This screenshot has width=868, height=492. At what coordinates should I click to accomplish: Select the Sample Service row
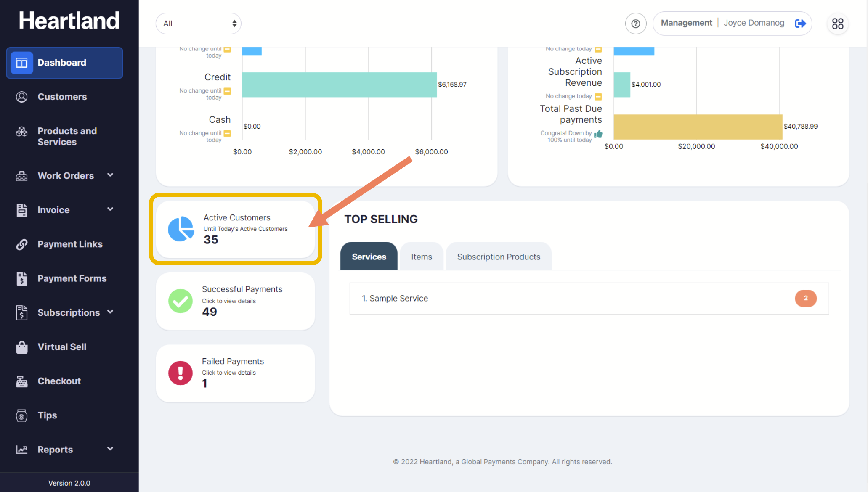589,298
